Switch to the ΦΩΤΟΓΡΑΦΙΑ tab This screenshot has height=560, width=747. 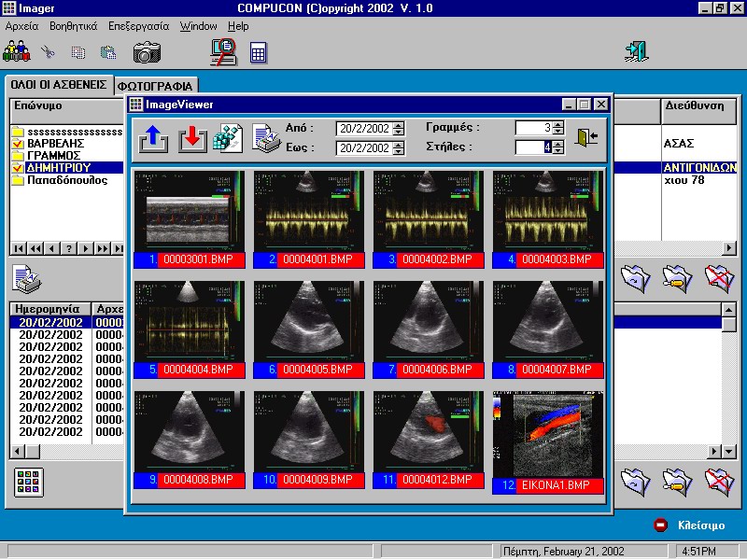[x=155, y=86]
